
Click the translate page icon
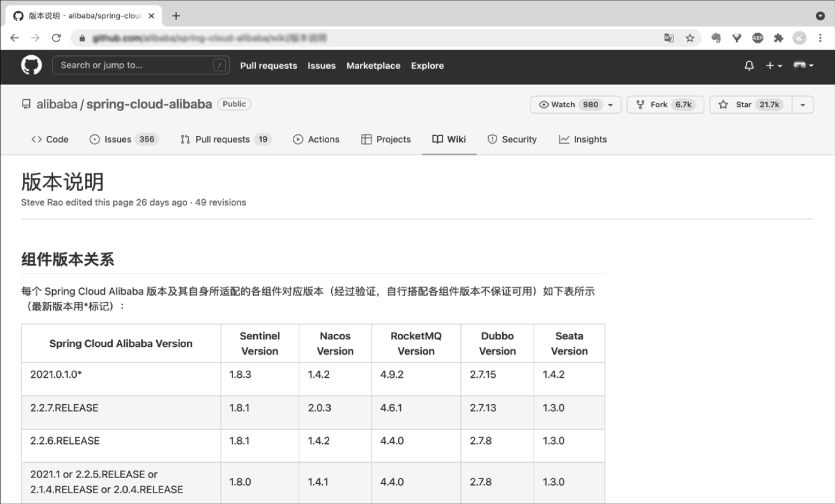click(669, 38)
